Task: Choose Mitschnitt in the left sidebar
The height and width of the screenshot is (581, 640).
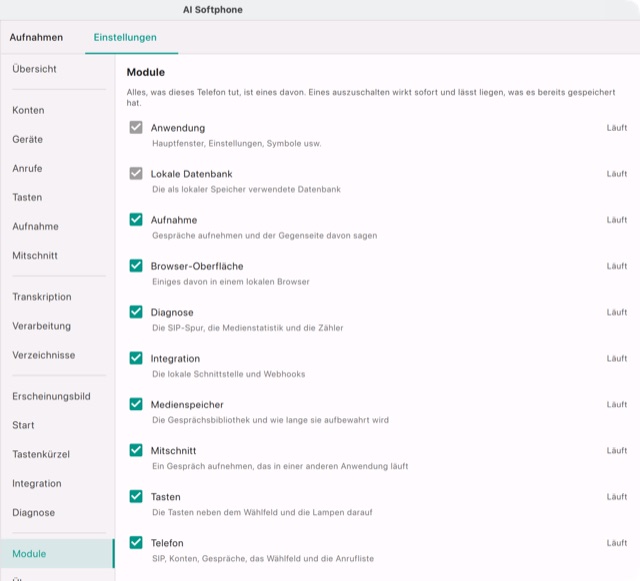Action: [35, 256]
